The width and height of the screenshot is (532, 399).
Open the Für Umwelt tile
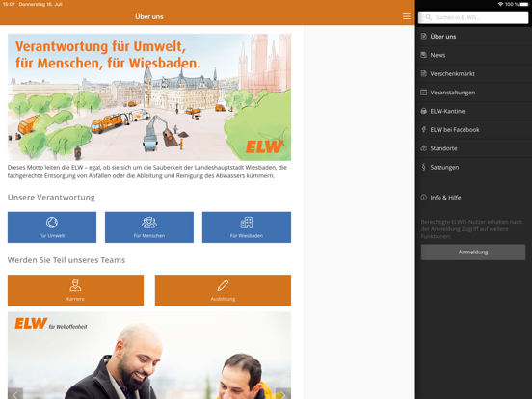pyautogui.click(x=52, y=227)
